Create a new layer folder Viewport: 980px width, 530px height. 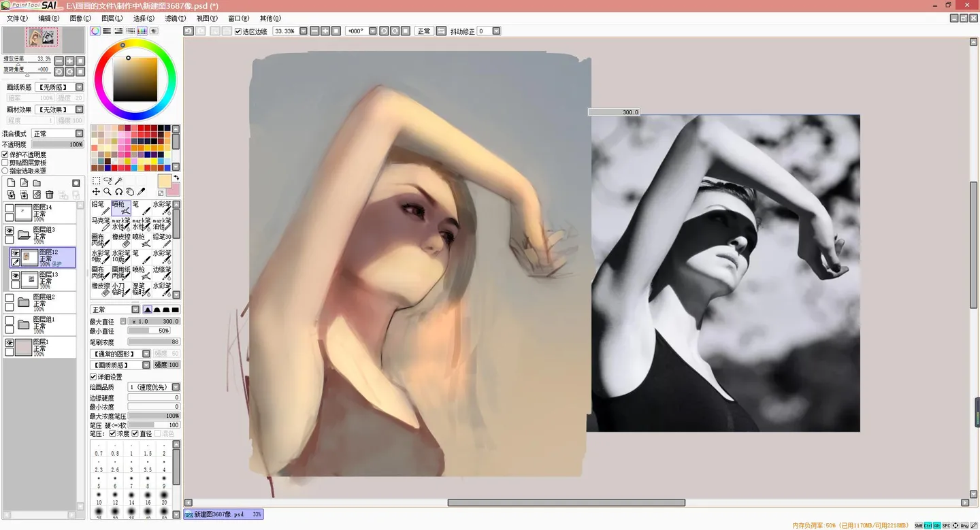tap(37, 183)
